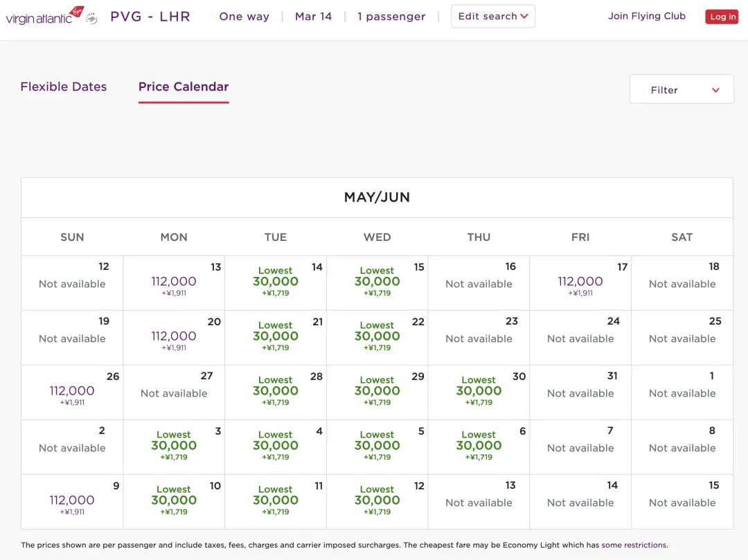Click the Mar 14 date in header
This screenshot has width=748, height=560.
coord(313,17)
